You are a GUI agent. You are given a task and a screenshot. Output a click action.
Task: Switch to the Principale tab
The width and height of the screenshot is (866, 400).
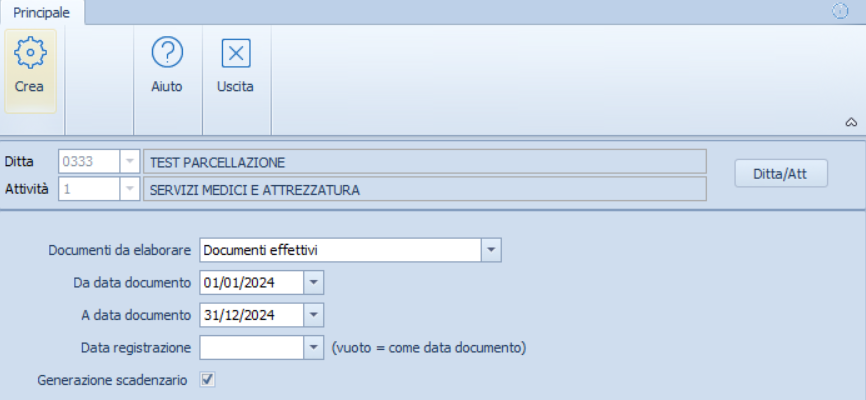pyautogui.click(x=42, y=13)
